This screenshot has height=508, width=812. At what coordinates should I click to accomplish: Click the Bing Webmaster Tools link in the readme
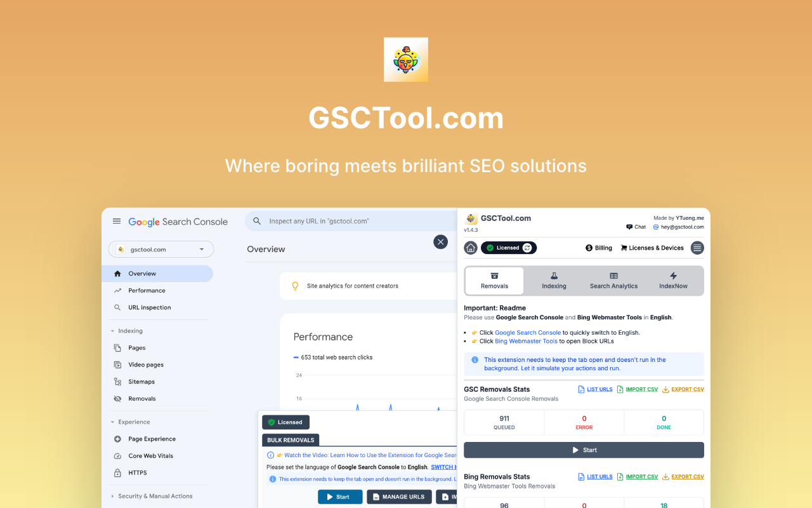tap(526, 341)
